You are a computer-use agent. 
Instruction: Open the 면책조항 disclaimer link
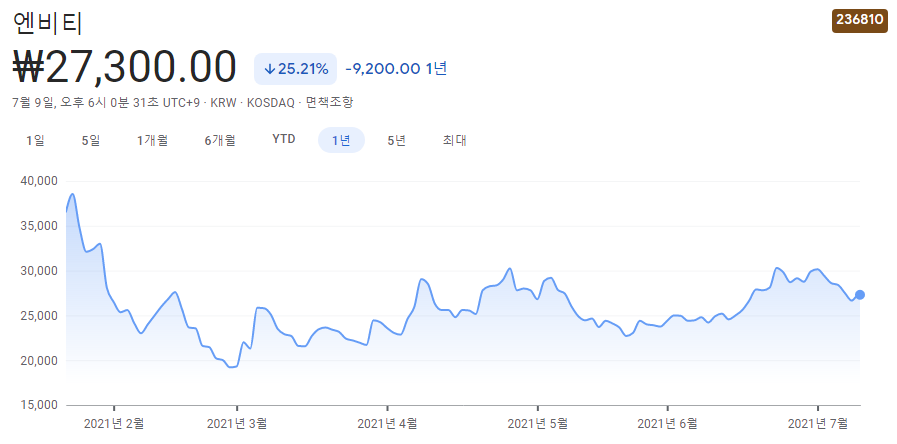[330, 103]
